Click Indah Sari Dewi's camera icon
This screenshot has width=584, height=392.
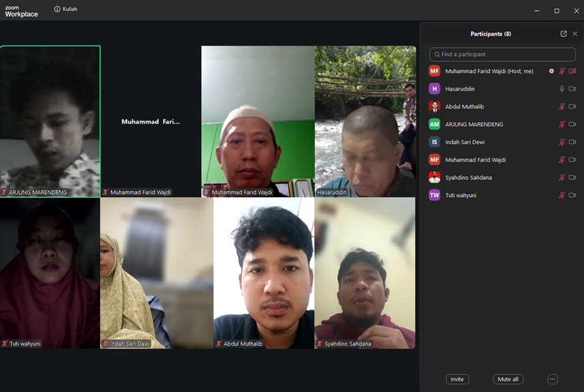click(572, 142)
